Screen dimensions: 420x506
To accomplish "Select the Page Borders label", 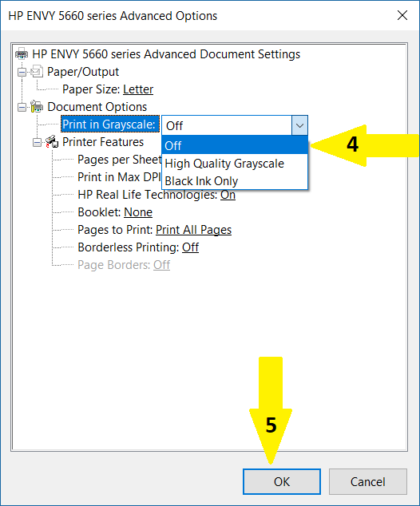I will (x=114, y=265).
